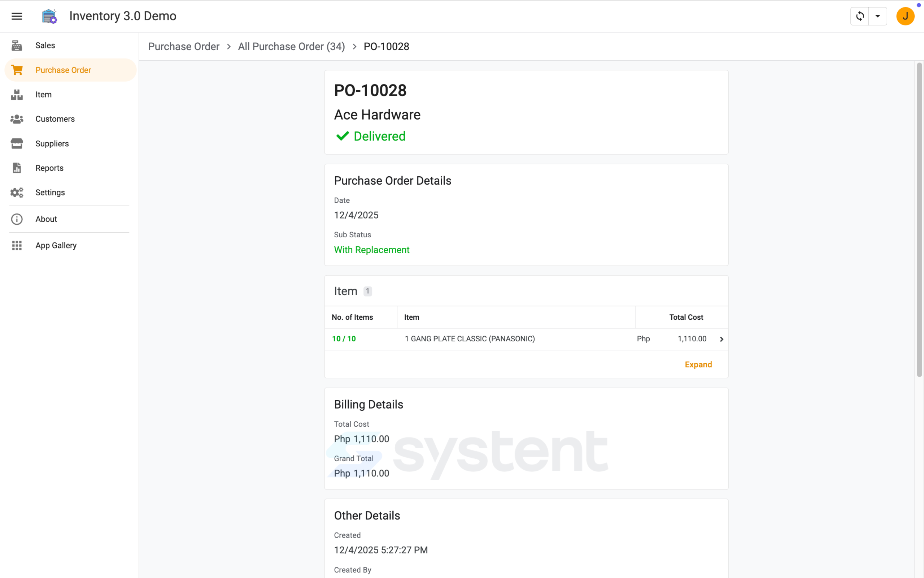Click the Settings gears icon
Screen dimensions: 924x578
[x=17, y=192]
